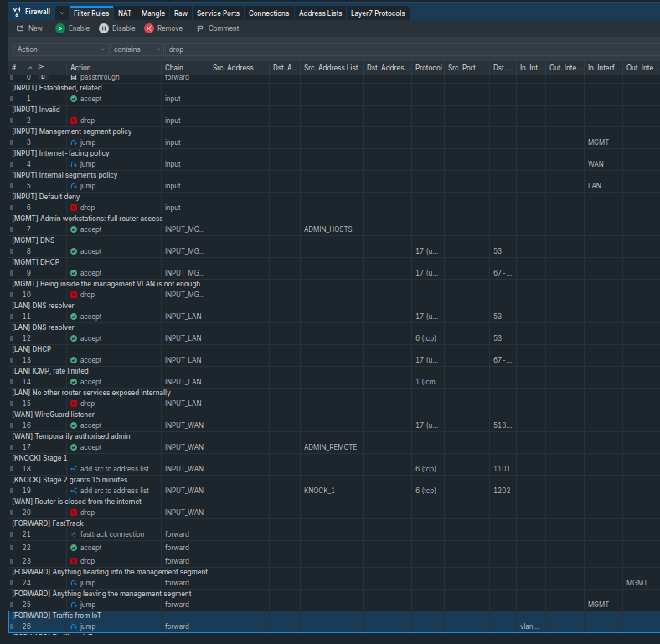Expand the Firewall menu chevron
This screenshot has width=660, height=644.
click(x=62, y=13)
